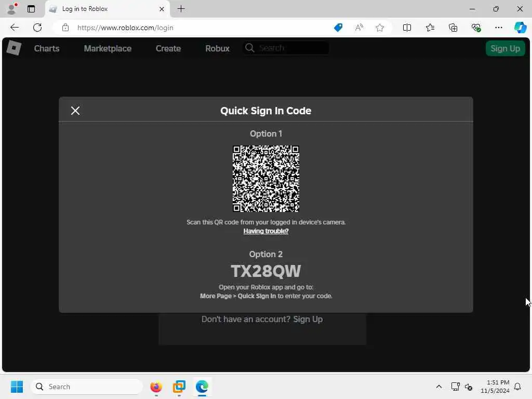
Task: Open Browser essentials heart icon
Action: [x=476, y=28]
